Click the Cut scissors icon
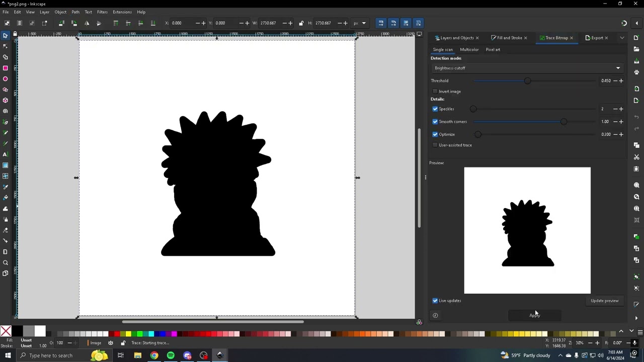This screenshot has height=362, width=644. click(636, 157)
